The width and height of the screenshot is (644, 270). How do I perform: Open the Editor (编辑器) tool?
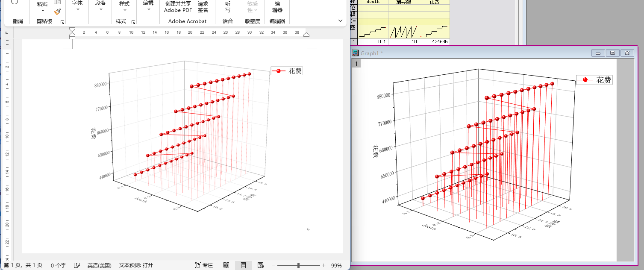click(x=277, y=7)
